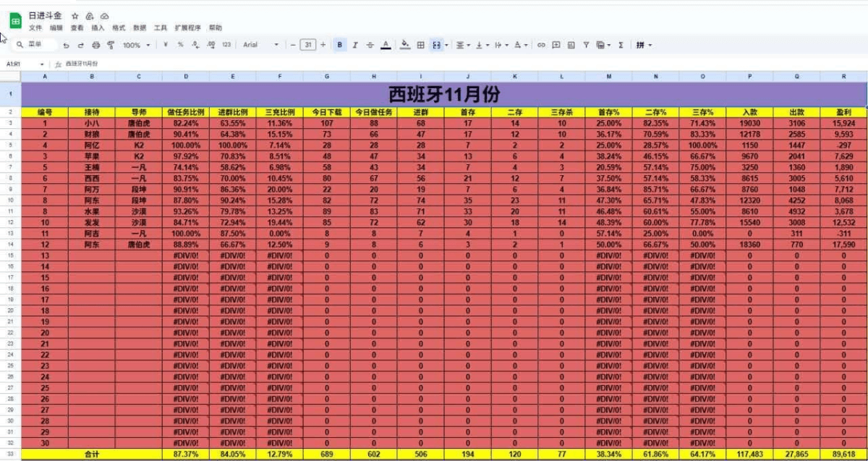Click the create filter icon

(x=586, y=45)
